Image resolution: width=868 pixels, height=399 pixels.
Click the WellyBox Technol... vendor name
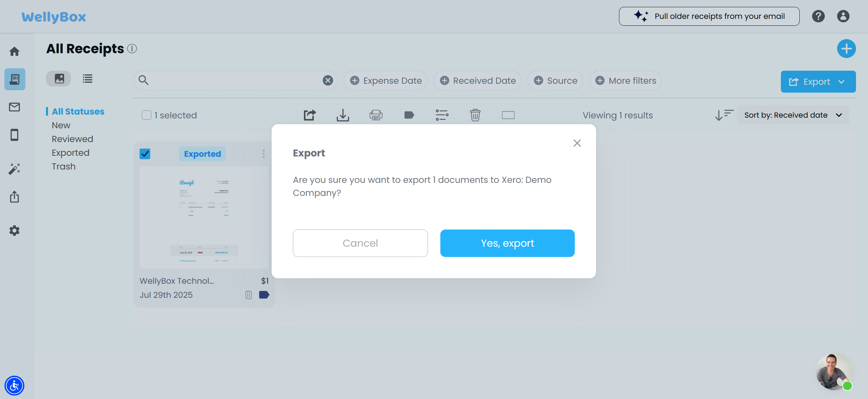177,281
